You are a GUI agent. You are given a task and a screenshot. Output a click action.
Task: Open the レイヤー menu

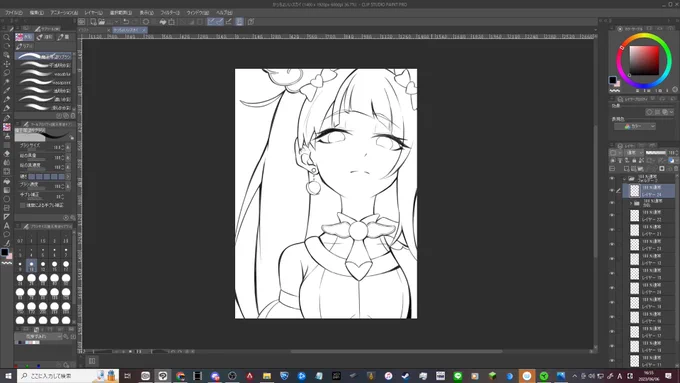point(93,13)
